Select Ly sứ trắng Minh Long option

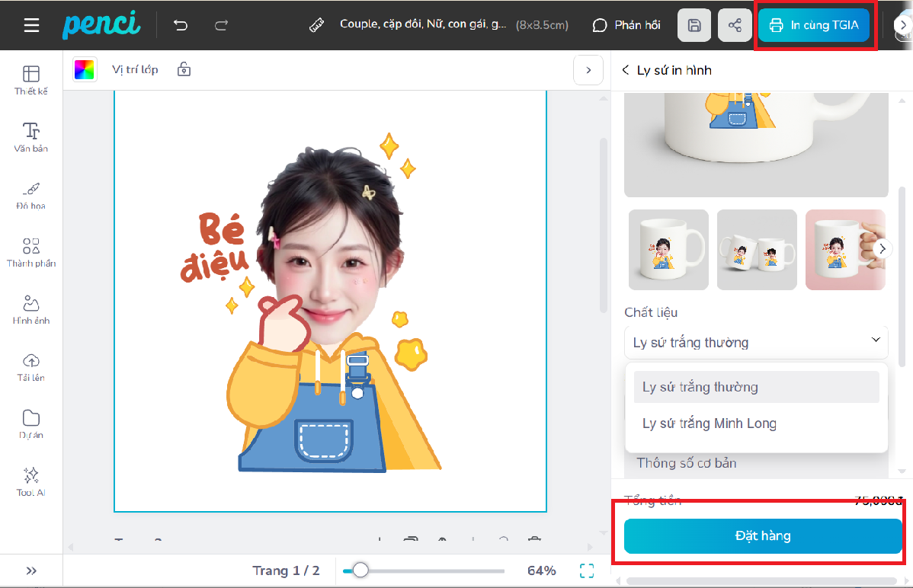tap(709, 423)
